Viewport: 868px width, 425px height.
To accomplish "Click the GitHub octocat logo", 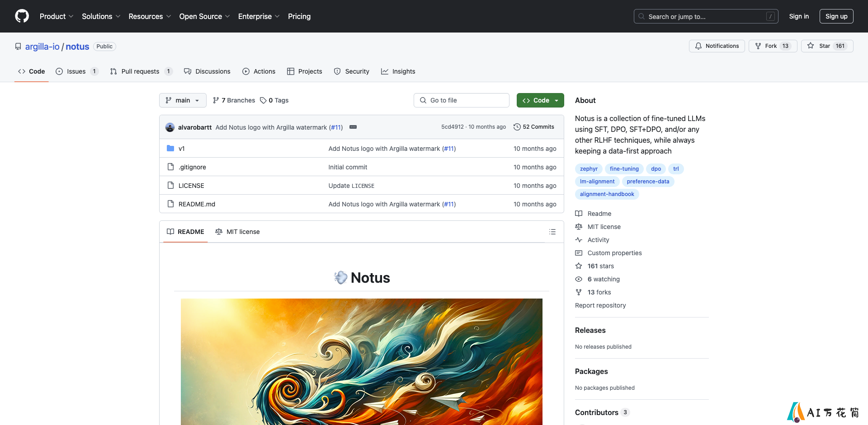I will click(22, 16).
